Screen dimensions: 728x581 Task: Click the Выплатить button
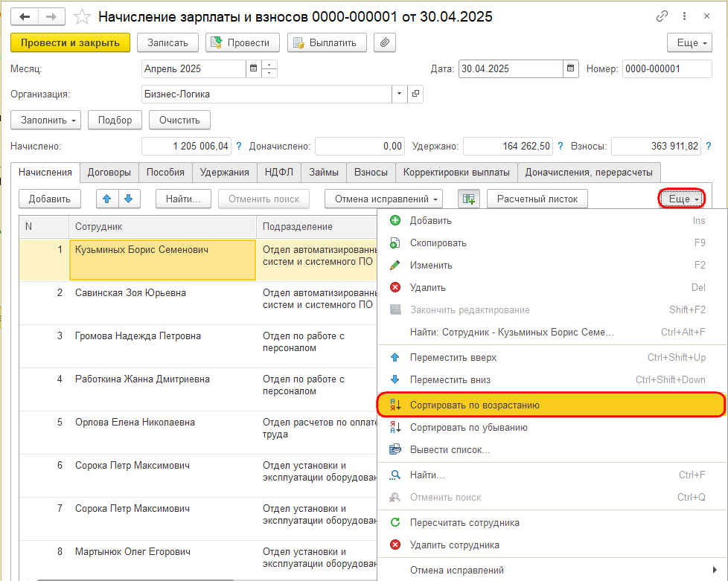coord(327,42)
